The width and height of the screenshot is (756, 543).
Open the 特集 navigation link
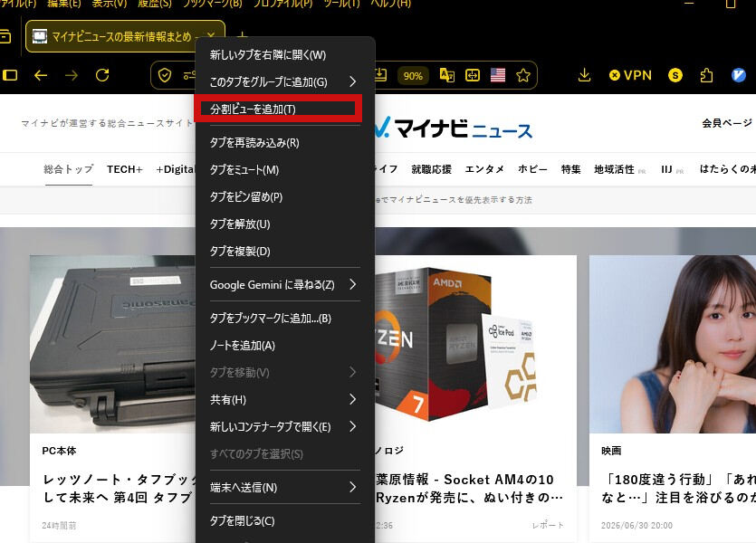click(x=571, y=169)
